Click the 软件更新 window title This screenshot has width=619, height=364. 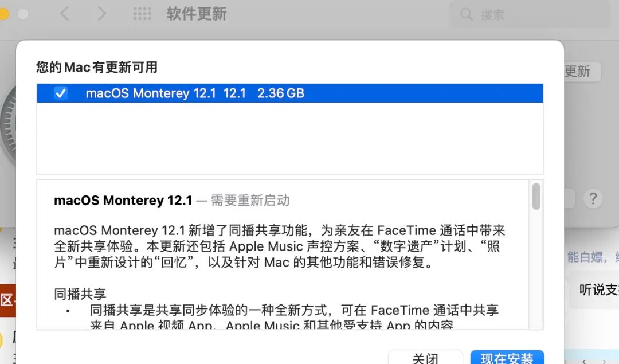(197, 14)
